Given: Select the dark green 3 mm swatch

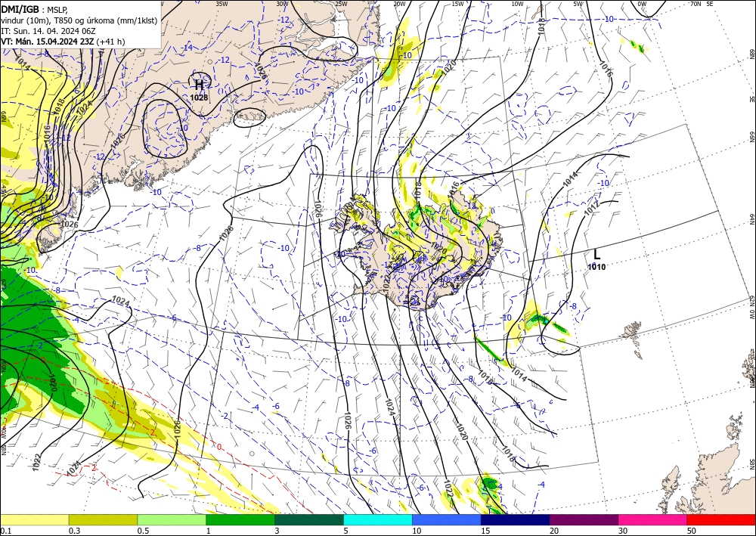Looking at the screenshot, I should pos(309,519).
